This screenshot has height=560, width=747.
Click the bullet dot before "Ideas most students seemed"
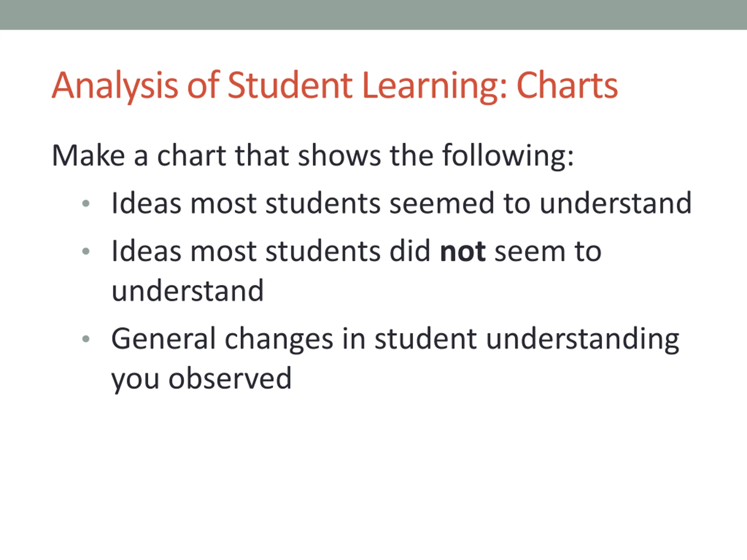(x=86, y=204)
